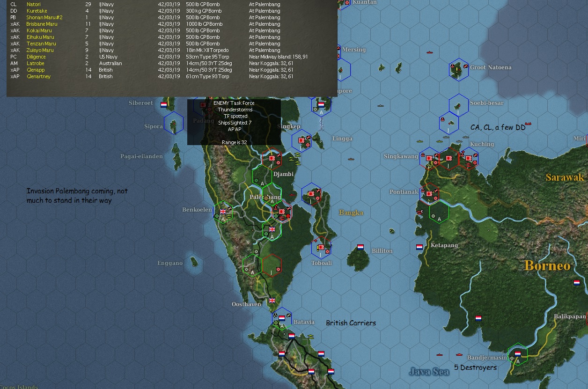Select the left red destroyer icon near Bandjermasin
The height and width of the screenshot is (389, 588).
(x=439, y=354)
